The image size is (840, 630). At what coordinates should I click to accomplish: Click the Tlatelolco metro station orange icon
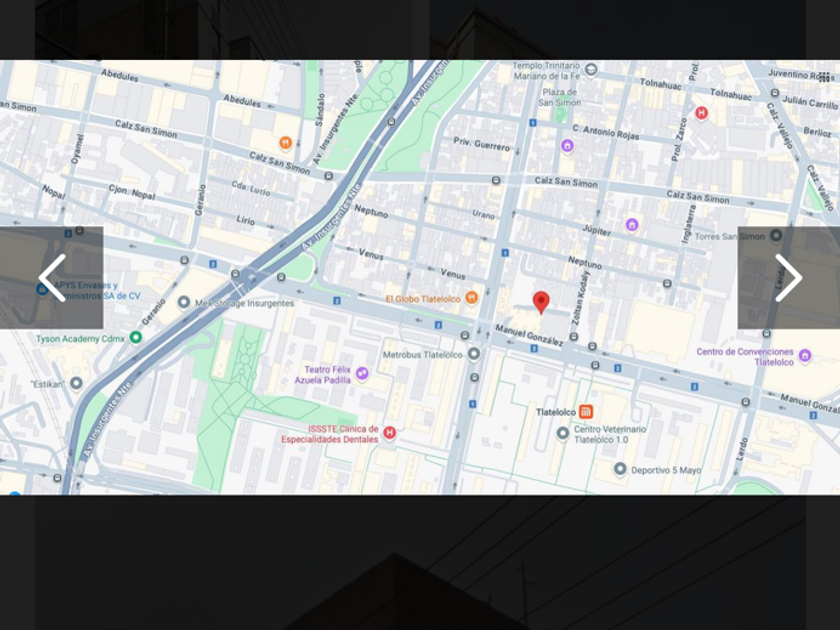point(586,411)
